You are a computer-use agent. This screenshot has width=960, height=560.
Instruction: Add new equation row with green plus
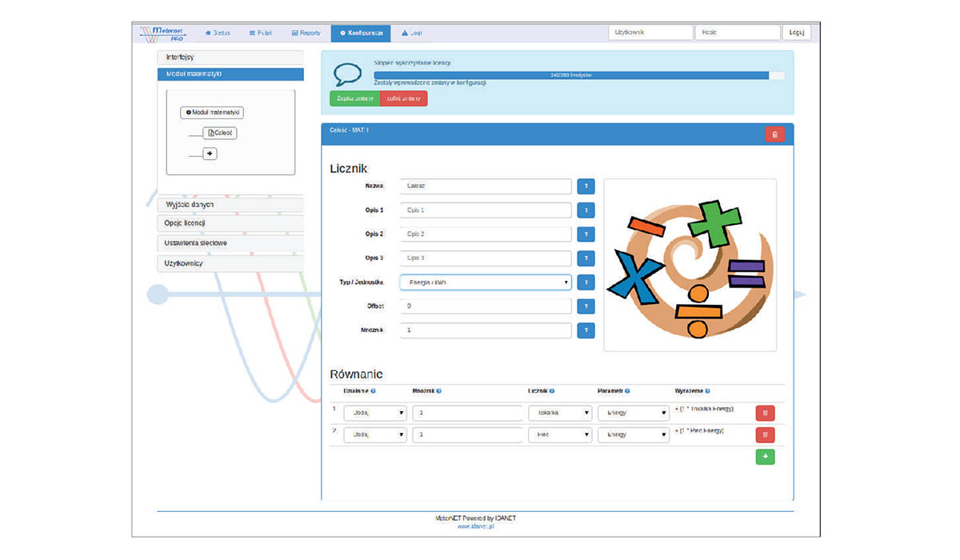(x=765, y=457)
